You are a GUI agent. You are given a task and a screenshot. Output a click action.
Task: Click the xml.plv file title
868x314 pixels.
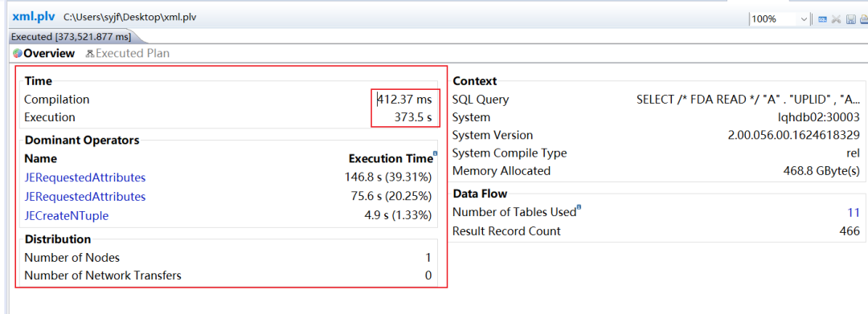pos(33,17)
